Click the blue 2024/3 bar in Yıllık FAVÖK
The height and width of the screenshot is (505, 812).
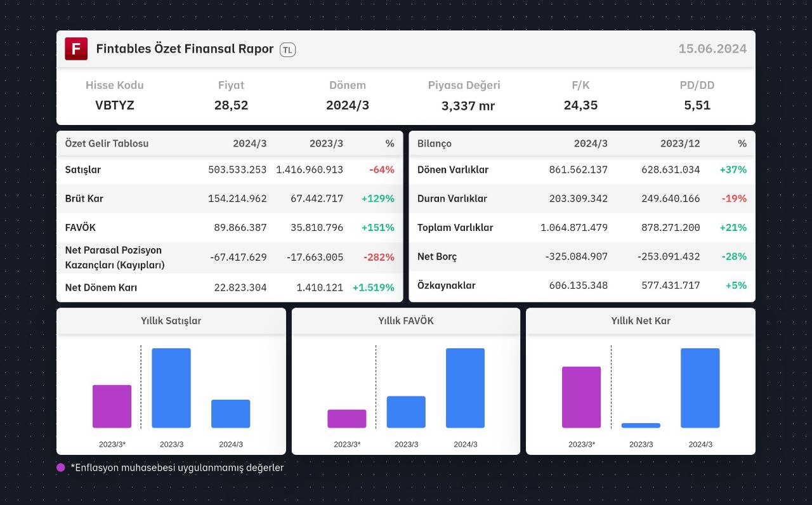pyautogui.click(x=465, y=388)
